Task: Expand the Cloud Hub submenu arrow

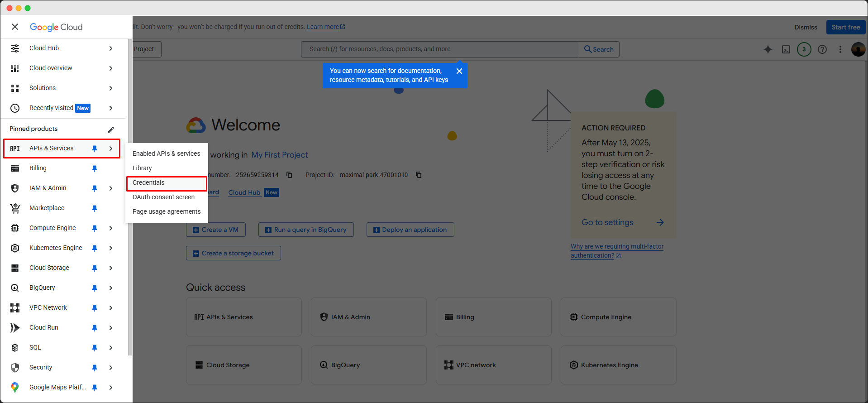Action: 111,48
